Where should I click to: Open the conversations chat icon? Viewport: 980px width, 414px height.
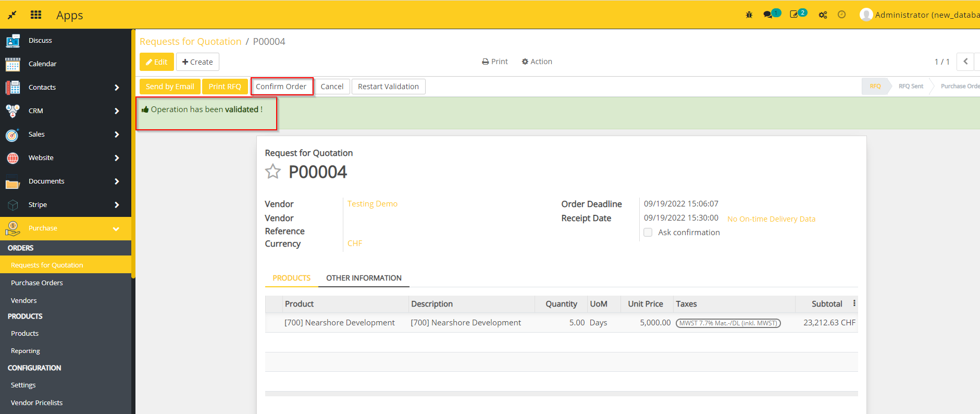tap(768, 15)
